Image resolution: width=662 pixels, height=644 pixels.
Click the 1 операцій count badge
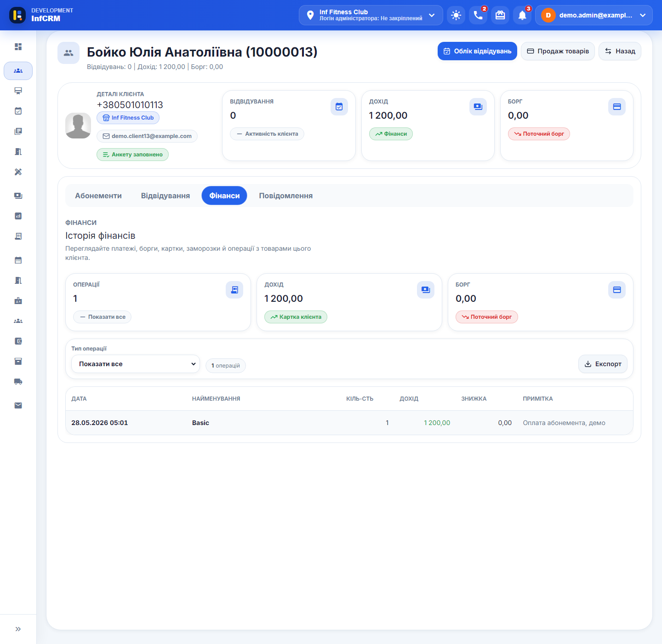tap(226, 366)
